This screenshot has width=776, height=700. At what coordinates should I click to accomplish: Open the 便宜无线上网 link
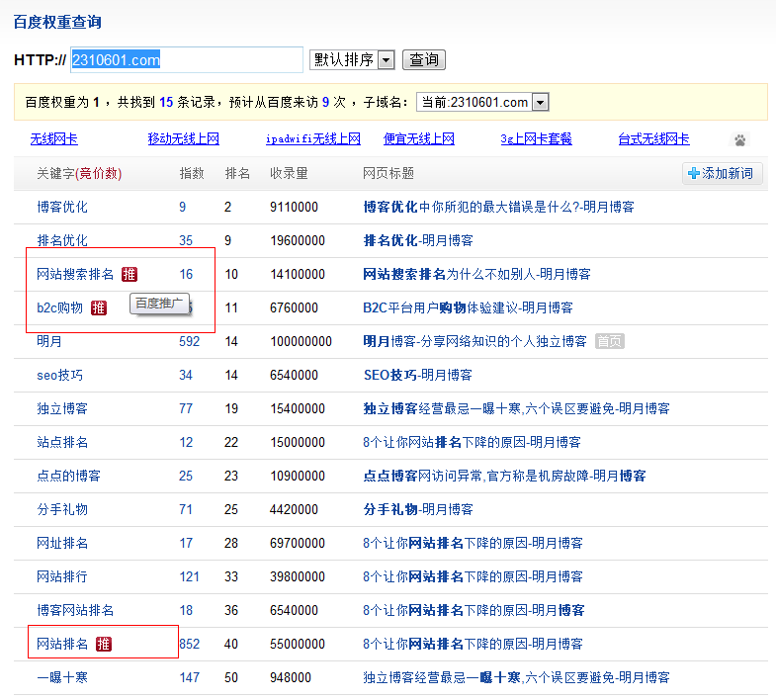tap(419, 139)
